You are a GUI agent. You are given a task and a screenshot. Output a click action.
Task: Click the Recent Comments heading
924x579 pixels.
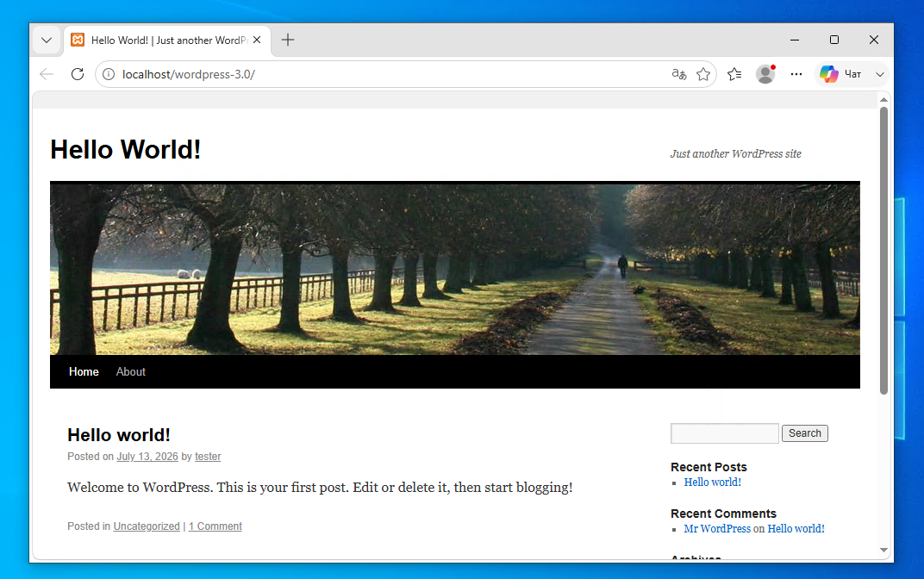pyautogui.click(x=724, y=514)
